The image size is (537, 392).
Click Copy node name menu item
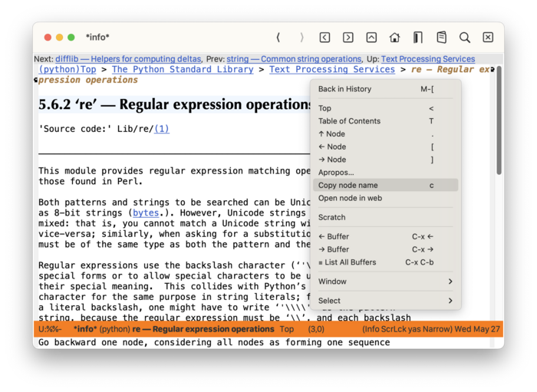point(386,185)
